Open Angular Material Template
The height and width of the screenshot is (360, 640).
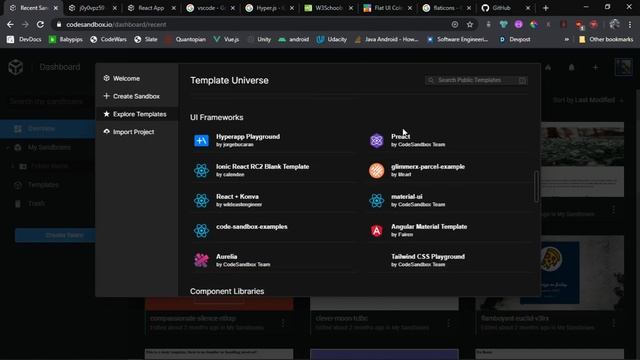point(429,227)
